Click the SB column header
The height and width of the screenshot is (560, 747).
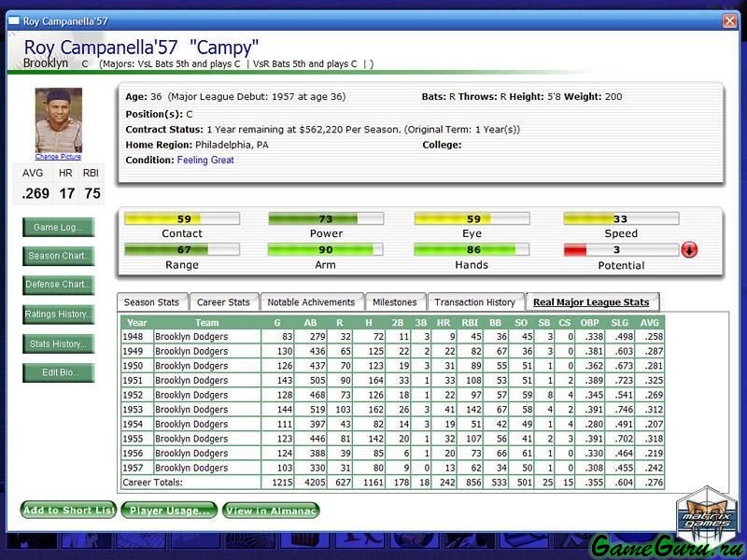tap(544, 322)
